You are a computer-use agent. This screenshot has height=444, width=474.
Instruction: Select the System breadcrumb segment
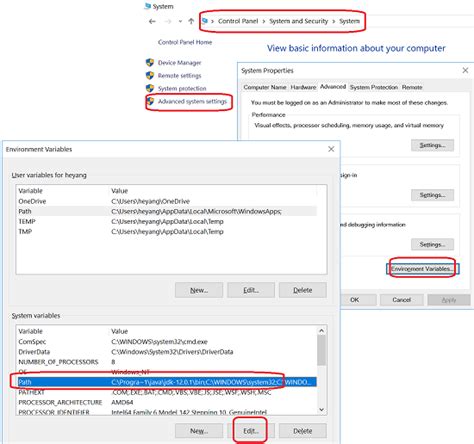pos(350,21)
